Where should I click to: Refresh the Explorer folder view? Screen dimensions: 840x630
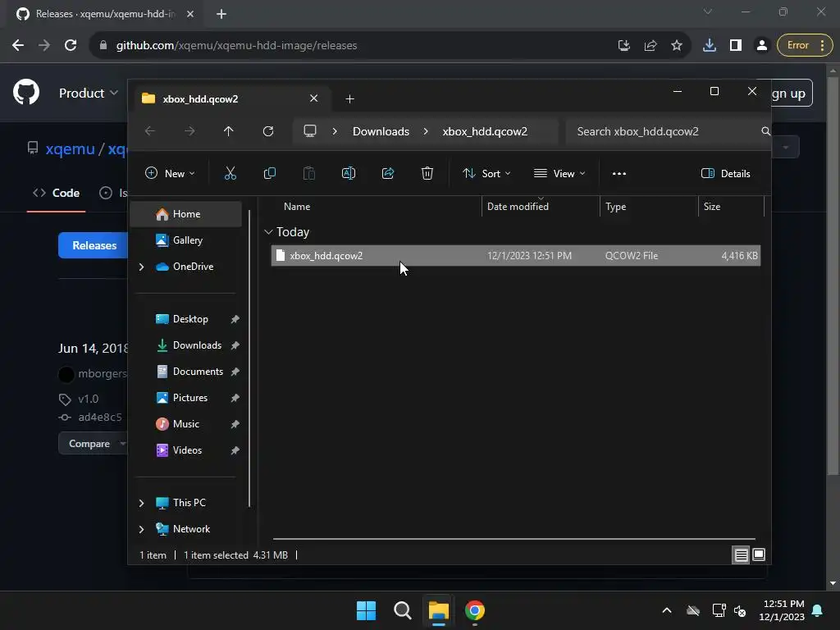[268, 131]
